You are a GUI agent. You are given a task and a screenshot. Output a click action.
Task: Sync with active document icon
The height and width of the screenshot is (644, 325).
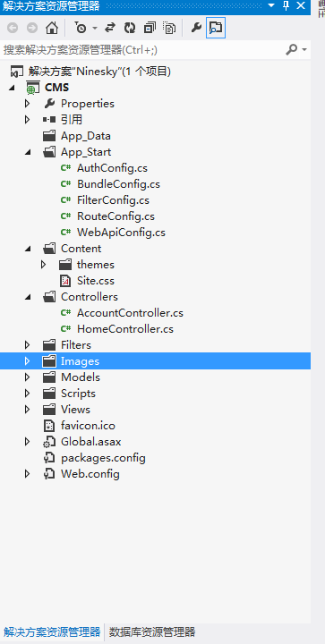click(110, 28)
